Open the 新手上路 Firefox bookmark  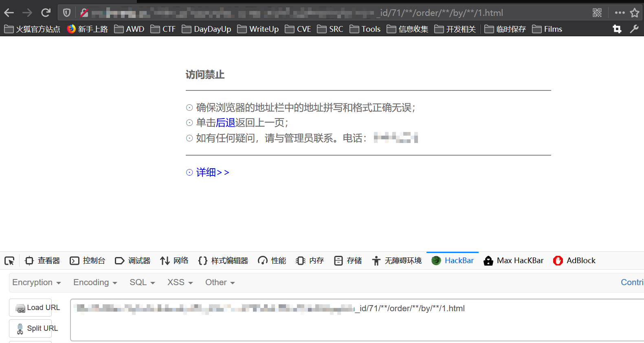click(88, 29)
